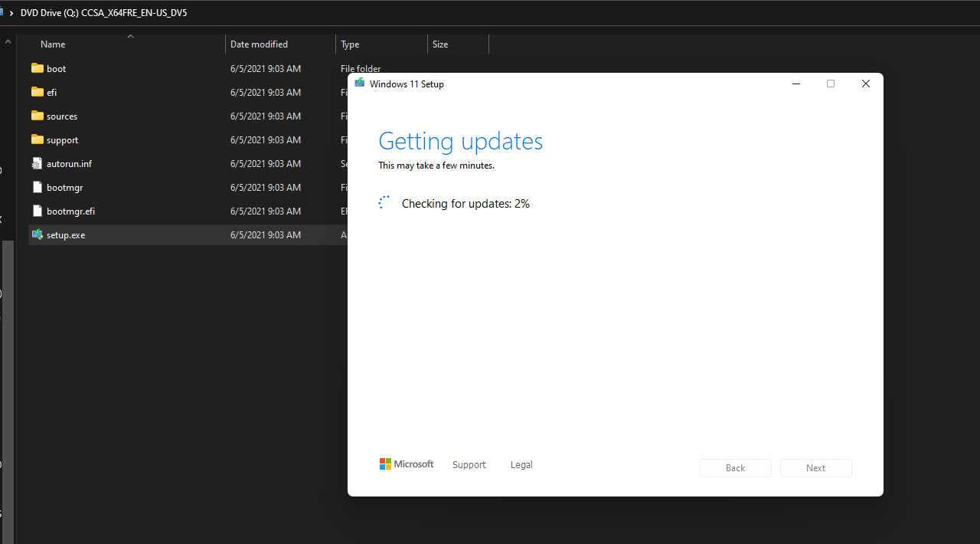Maximize the Windows 11 Setup window

point(831,84)
